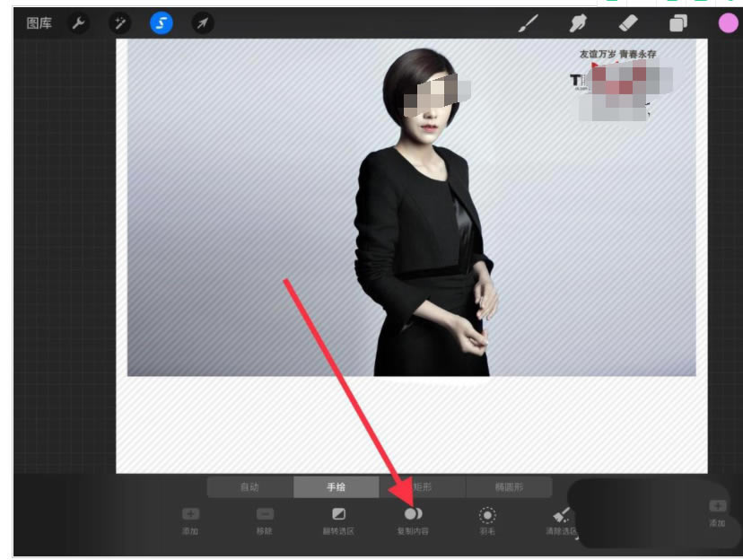
Task: Click the 羽毛 feather icon
Action: coord(487,515)
